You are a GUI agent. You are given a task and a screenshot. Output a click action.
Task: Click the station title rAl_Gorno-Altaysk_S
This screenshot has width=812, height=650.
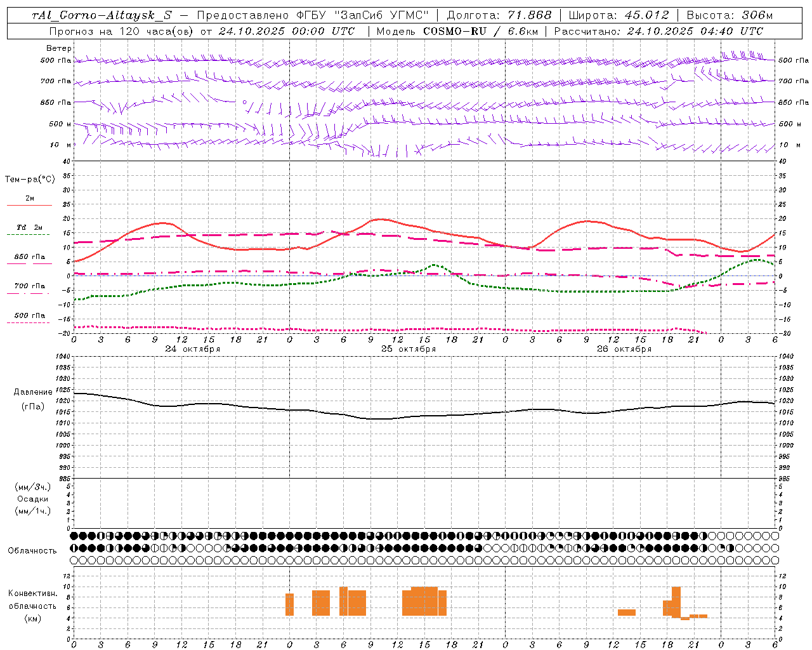pos(102,16)
